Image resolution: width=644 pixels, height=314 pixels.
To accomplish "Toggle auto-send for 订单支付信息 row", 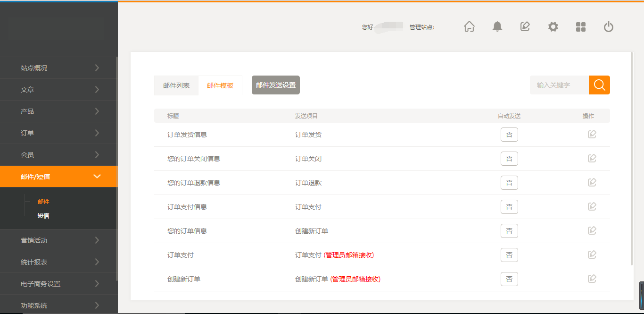I will pos(509,207).
